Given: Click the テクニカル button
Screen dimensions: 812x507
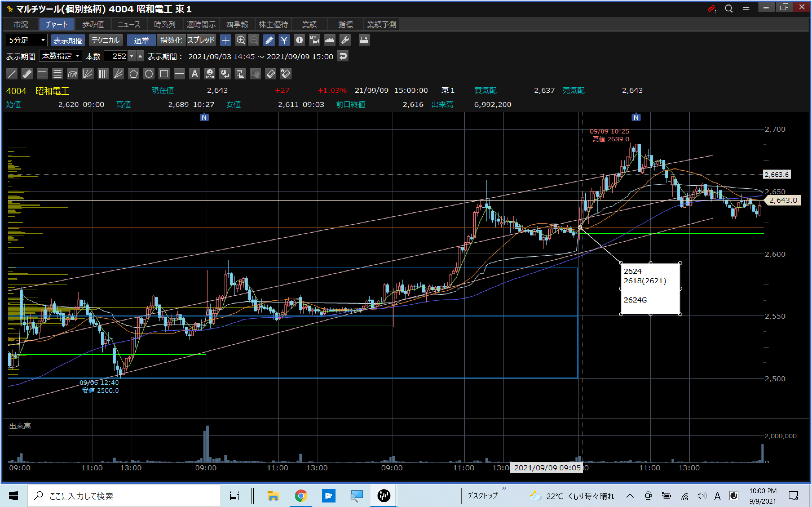Looking at the screenshot, I should pyautogui.click(x=106, y=40).
